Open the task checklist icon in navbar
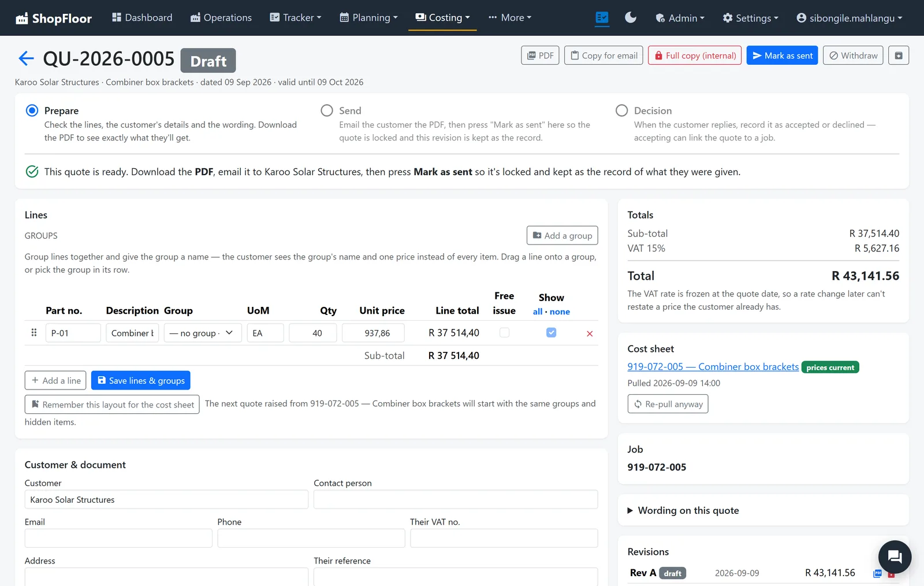Image resolution: width=924 pixels, height=586 pixels. (x=602, y=18)
